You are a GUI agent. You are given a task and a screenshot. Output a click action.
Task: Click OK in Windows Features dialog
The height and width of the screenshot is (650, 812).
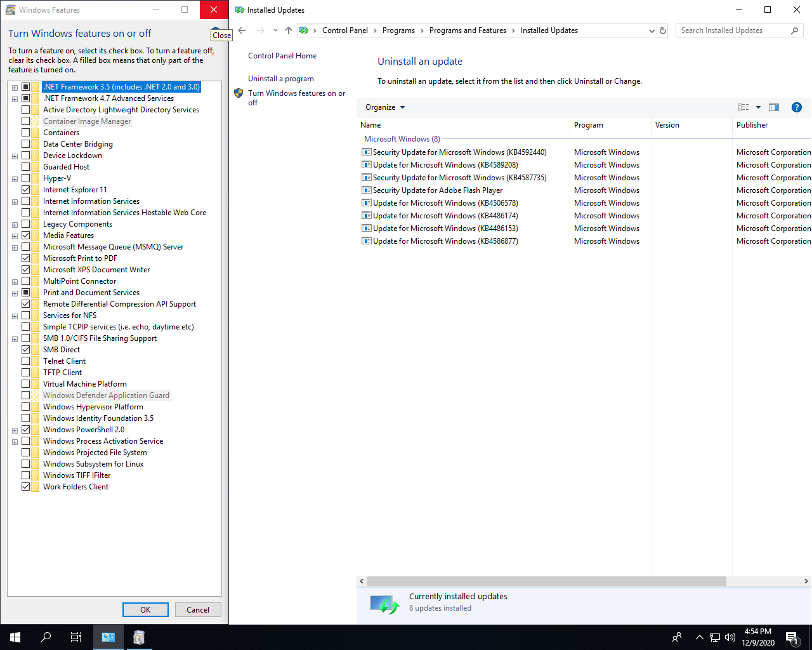(145, 609)
